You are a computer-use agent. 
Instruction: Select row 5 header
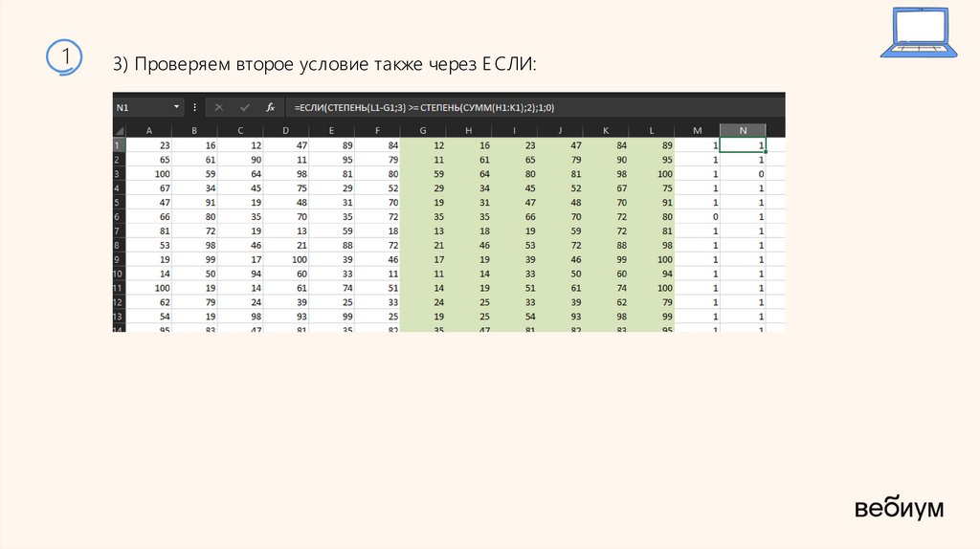coord(120,203)
